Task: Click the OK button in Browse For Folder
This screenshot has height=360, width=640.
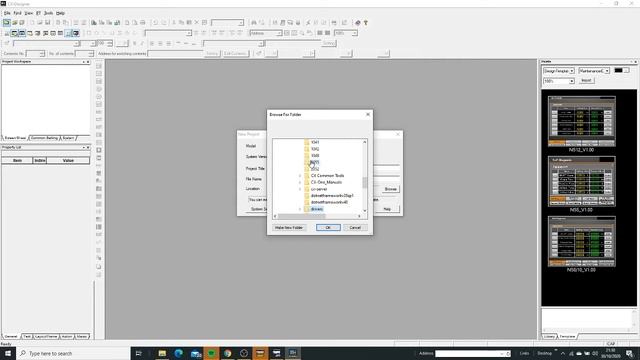Action: 328,227
